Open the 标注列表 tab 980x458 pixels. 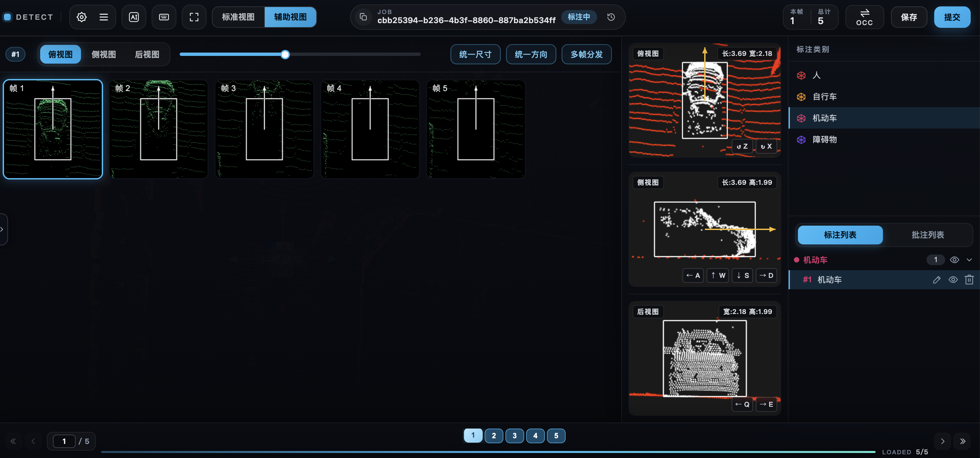click(840, 235)
